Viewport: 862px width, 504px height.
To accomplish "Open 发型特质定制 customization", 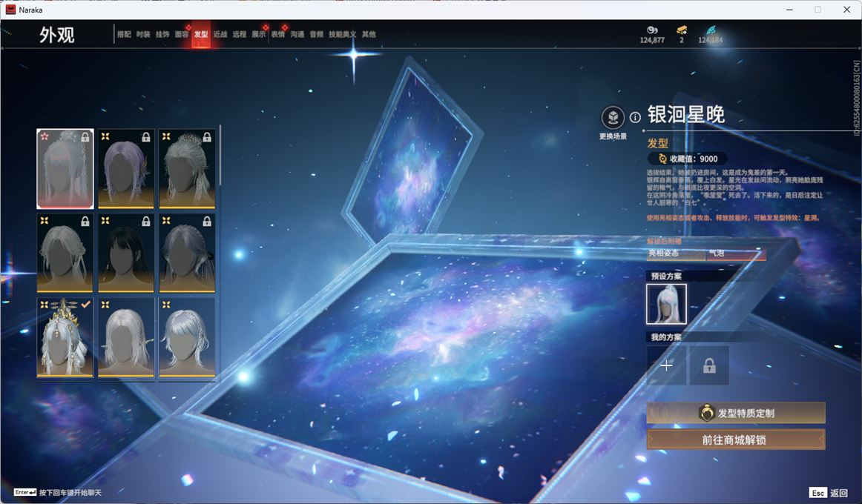I will 736,413.
